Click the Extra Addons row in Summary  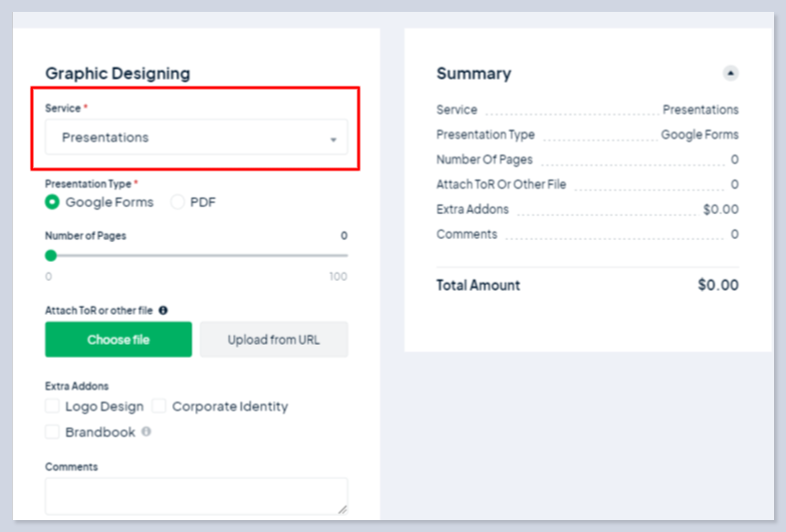[587, 209]
